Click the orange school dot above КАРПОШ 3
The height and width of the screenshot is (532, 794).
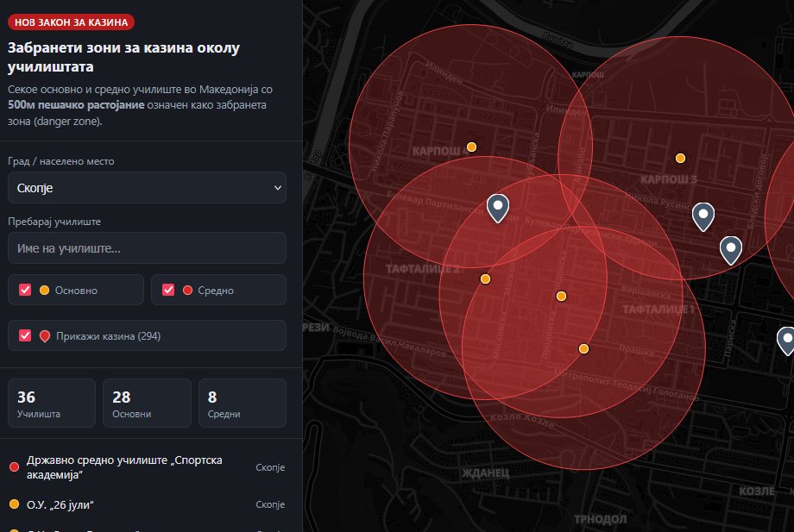click(x=681, y=159)
